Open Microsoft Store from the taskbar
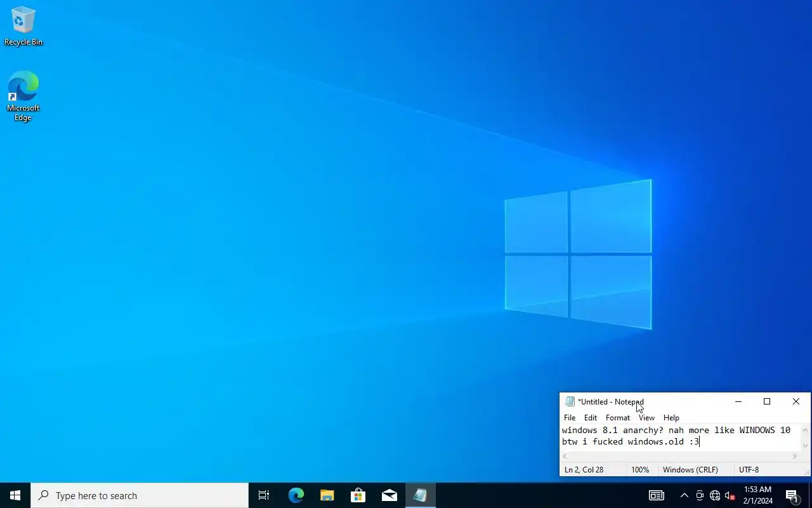 (x=358, y=495)
